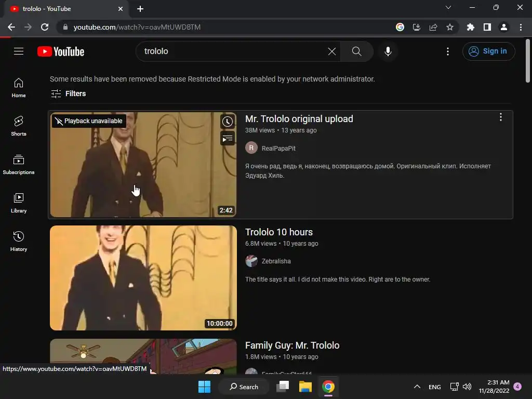The width and height of the screenshot is (532, 399).
Task: Show hidden tray icons chevron
Action: tap(417, 387)
